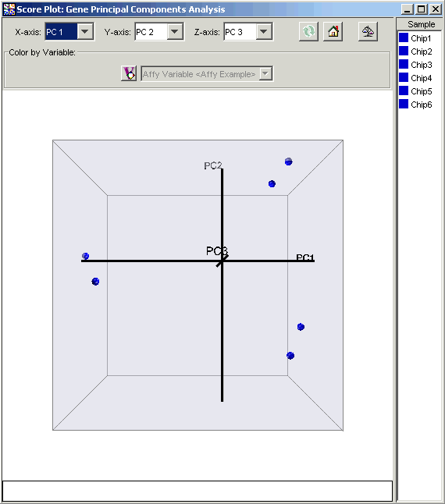Viewport: 445px width, 504px height.
Task: Click the balance scale icon
Action: coord(368,31)
